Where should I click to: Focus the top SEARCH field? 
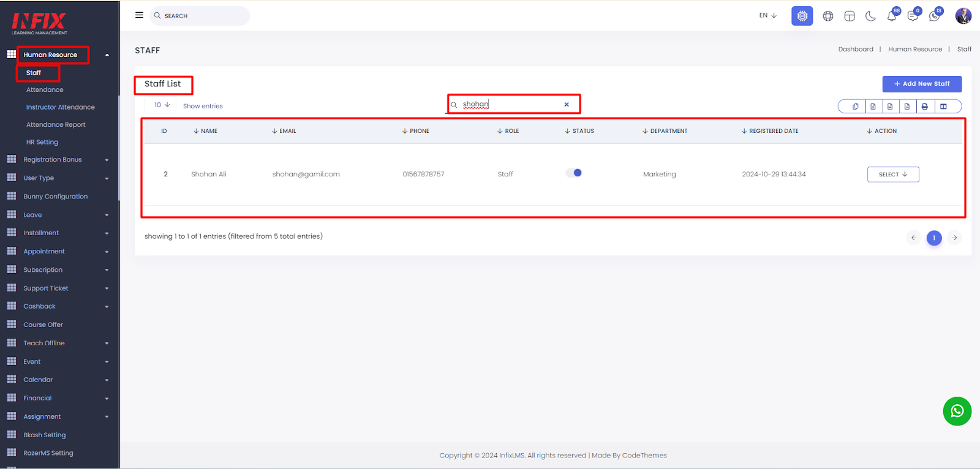pos(200,16)
